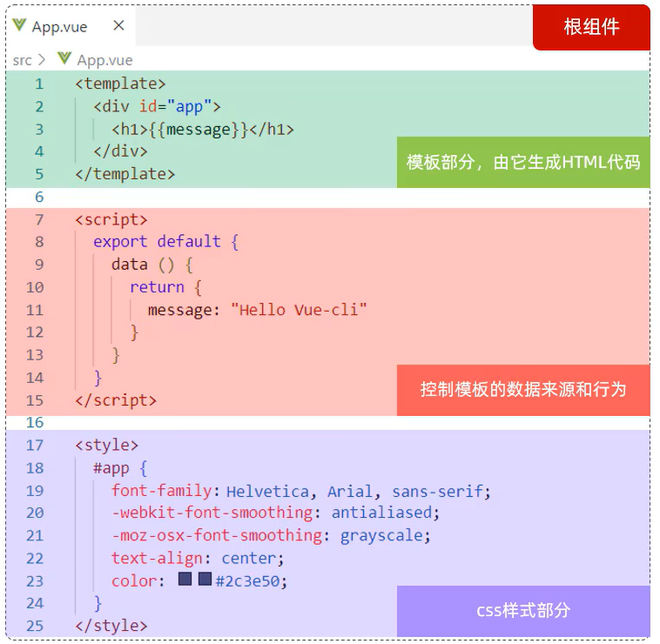Select the App.vue editor tab
This screenshot has width=660, height=644.
[x=71, y=26]
